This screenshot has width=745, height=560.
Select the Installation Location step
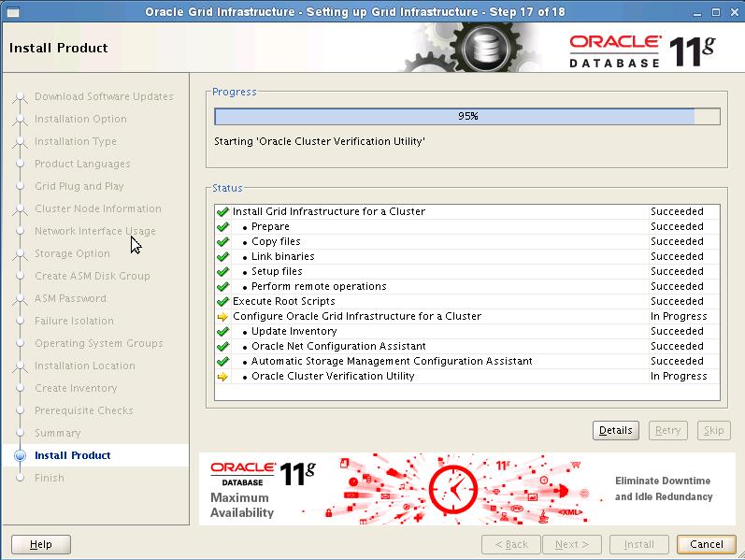(x=84, y=366)
